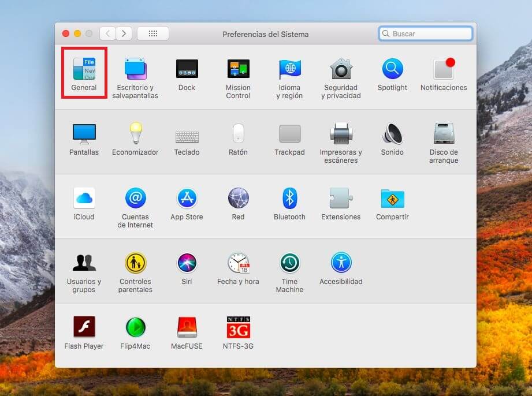Open the Dock preferences icon
Viewport: 532px width, 396px height.
(x=187, y=69)
